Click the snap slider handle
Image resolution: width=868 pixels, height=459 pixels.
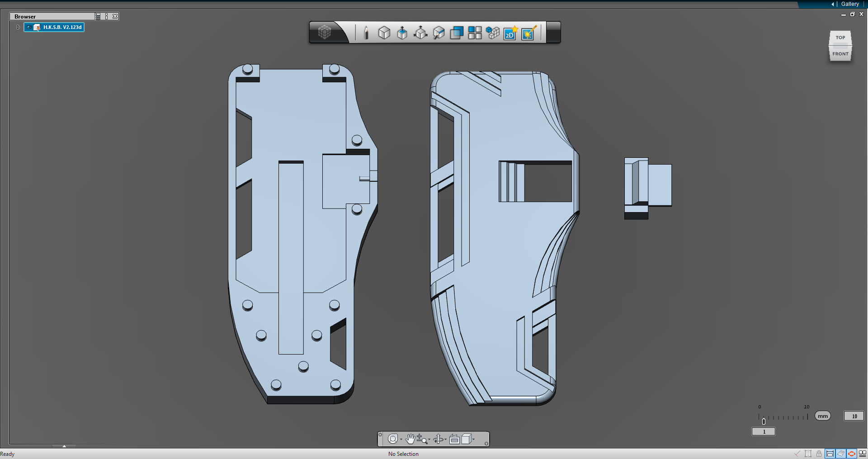click(764, 421)
